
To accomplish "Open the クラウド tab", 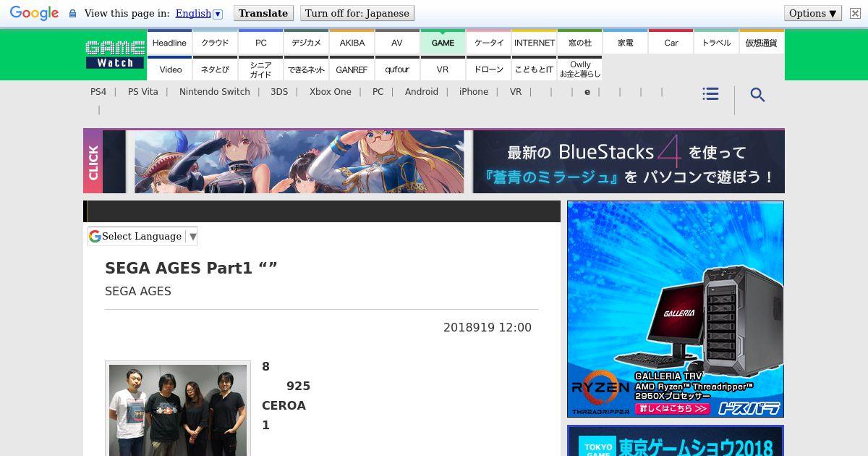I will pyautogui.click(x=215, y=43).
